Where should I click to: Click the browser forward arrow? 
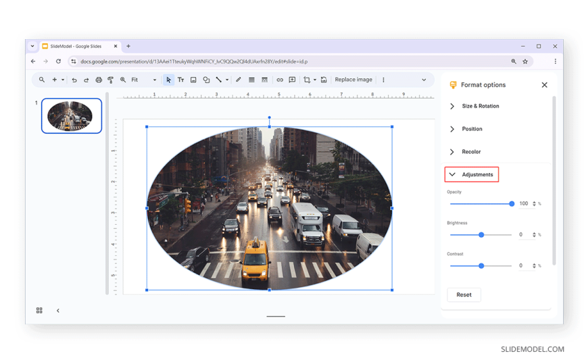pyautogui.click(x=45, y=61)
